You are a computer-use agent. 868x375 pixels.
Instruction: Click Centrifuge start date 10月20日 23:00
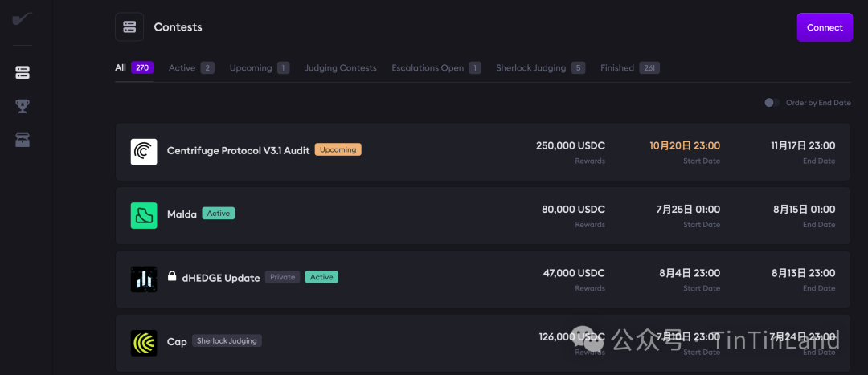point(685,146)
